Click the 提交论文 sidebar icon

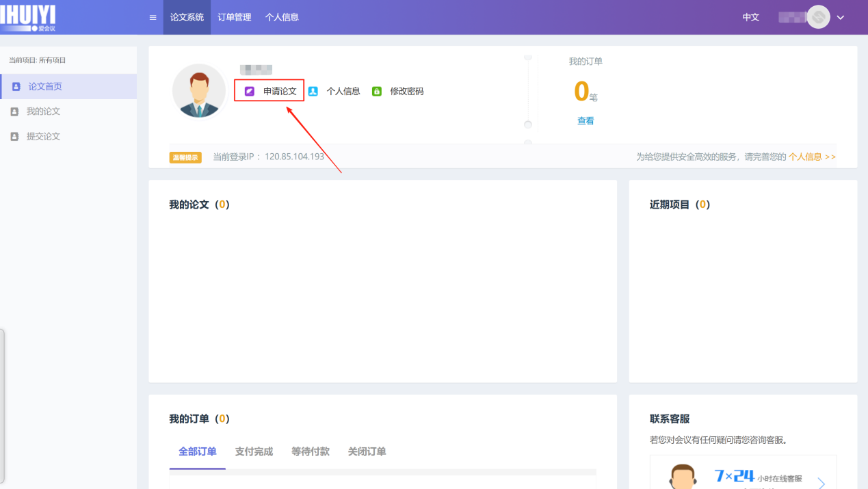point(14,137)
